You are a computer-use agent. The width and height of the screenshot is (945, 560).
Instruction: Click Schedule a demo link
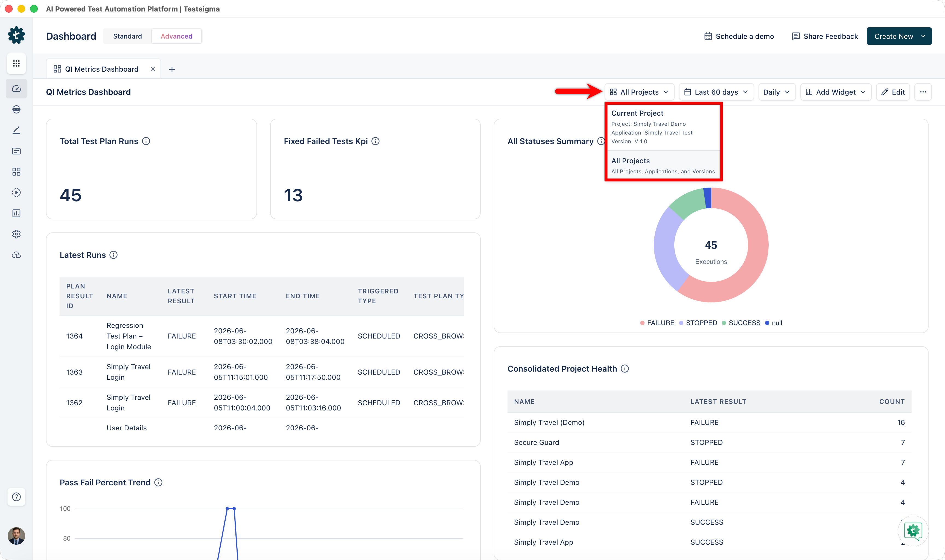click(739, 36)
